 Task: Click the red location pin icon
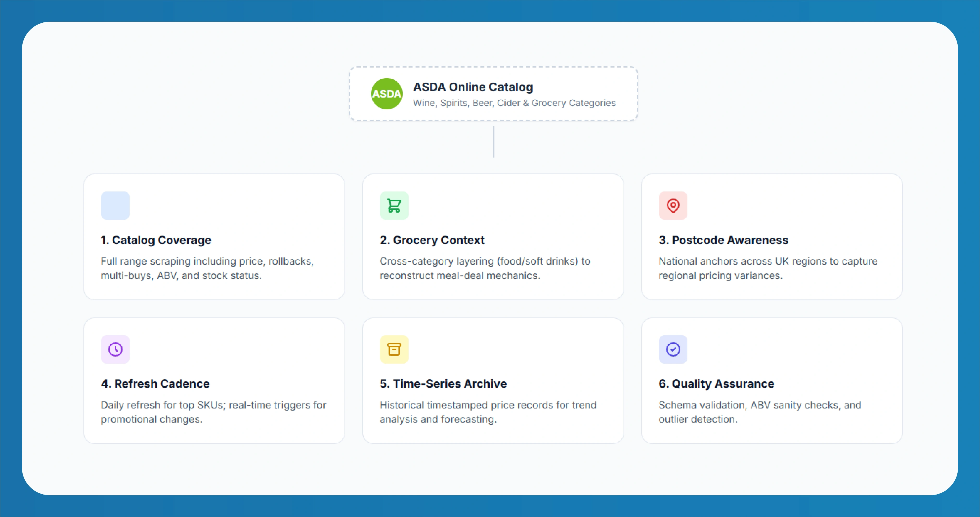tap(673, 206)
